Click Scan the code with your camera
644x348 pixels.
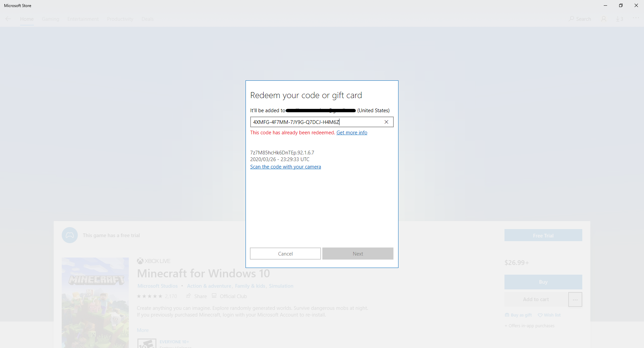click(285, 167)
